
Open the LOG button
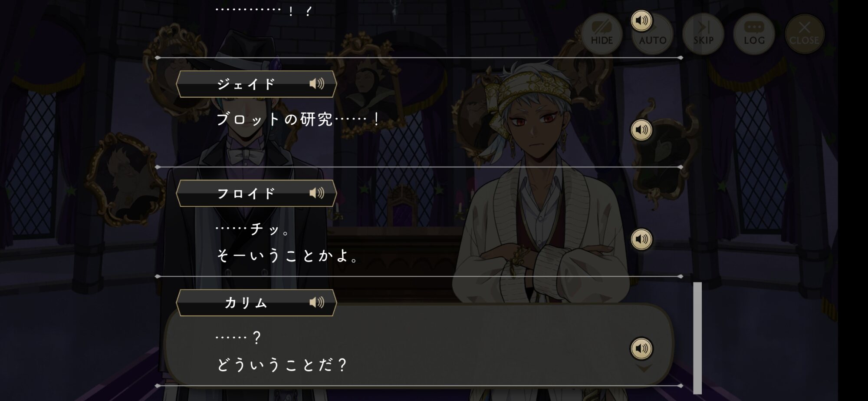(754, 34)
